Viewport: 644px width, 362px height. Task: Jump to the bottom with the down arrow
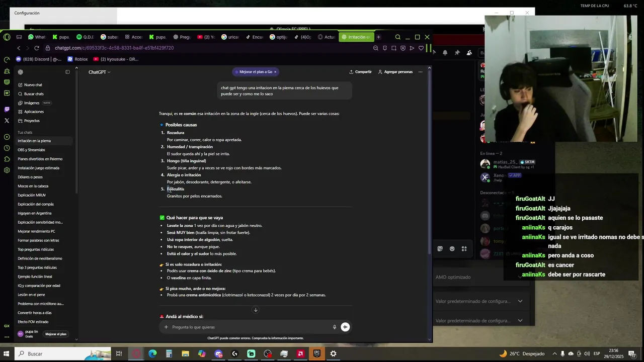point(256,310)
